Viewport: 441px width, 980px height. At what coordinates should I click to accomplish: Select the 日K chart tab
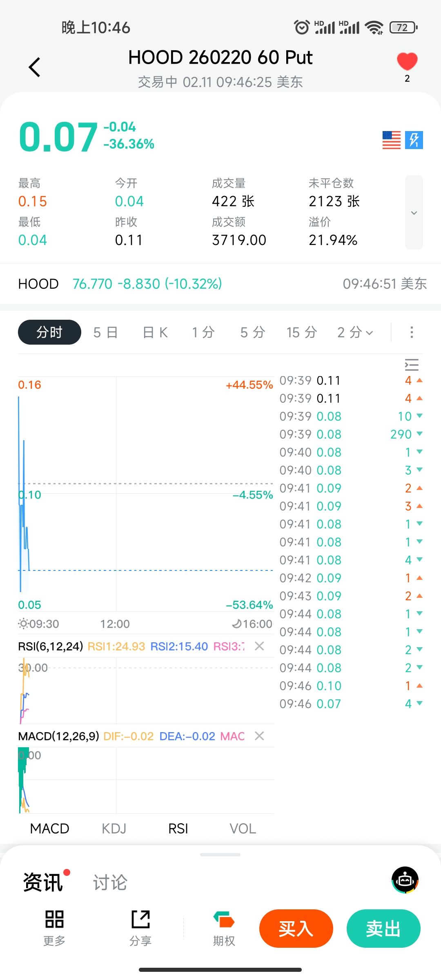point(155,332)
